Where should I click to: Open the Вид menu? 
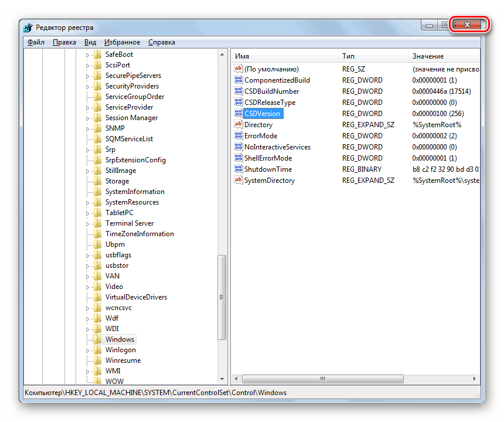90,42
